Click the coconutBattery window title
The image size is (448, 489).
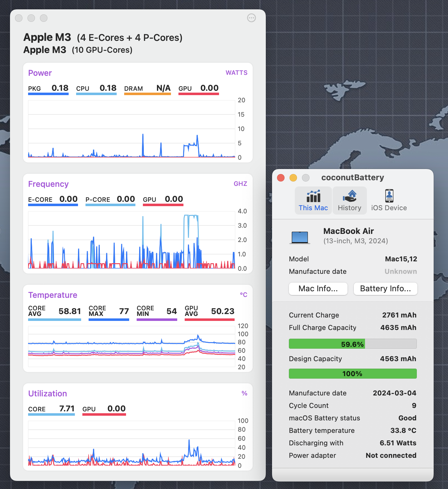pos(353,177)
